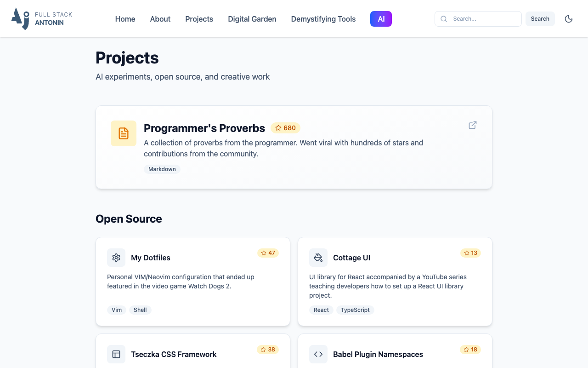The height and width of the screenshot is (368, 588).
Task: Click the magnifying glass icon in the search bar
Action: click(x=444, y=19)
